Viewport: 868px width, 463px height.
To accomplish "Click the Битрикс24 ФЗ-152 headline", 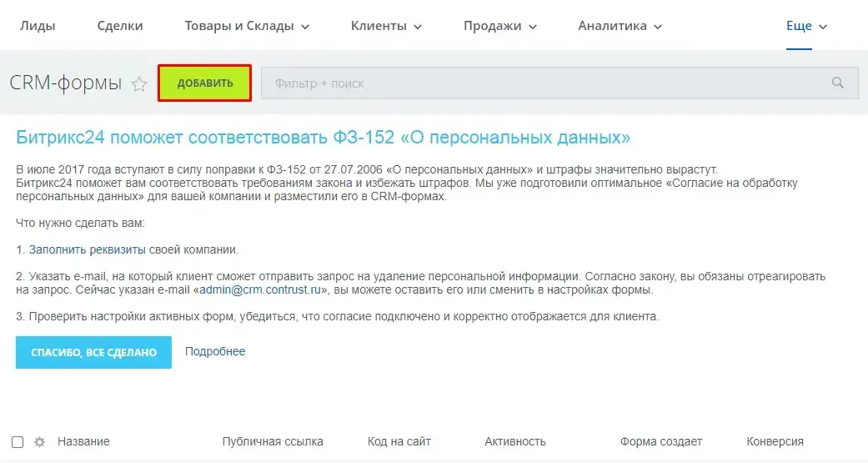I will (324, 138).
